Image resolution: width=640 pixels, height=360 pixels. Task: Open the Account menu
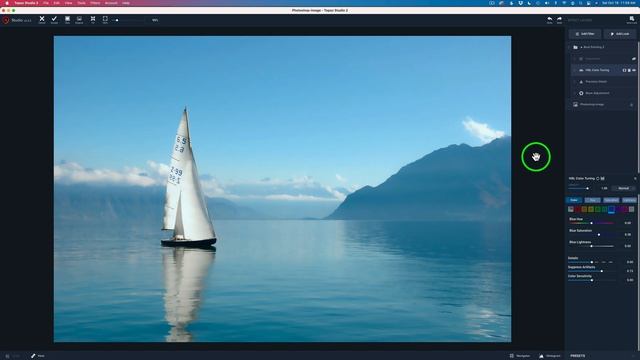tap(111, 3)
